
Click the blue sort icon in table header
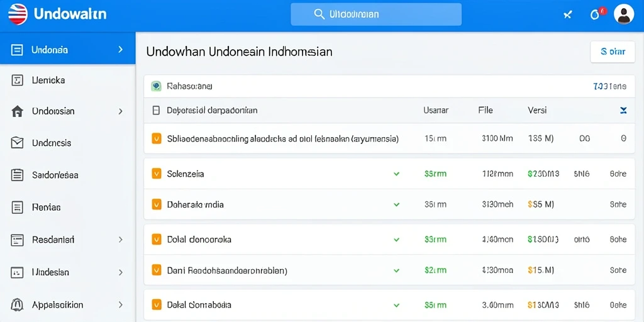[623, 110]
